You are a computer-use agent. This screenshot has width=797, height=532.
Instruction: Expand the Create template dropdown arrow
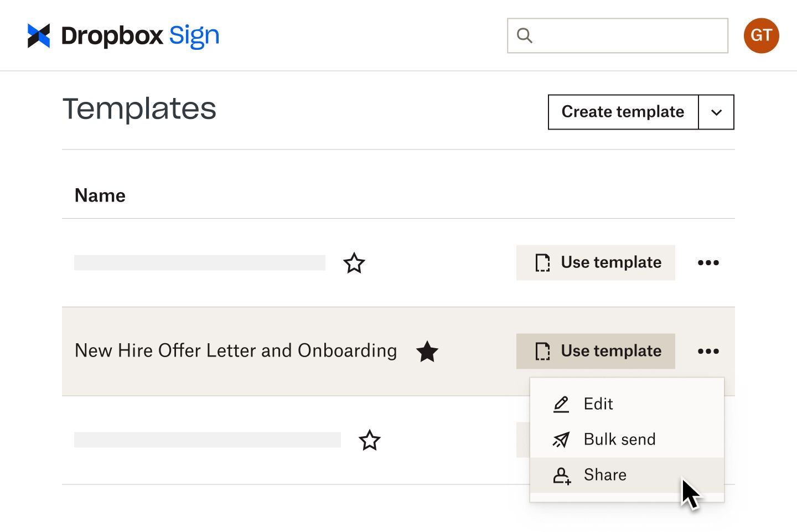tap(716, 112)
